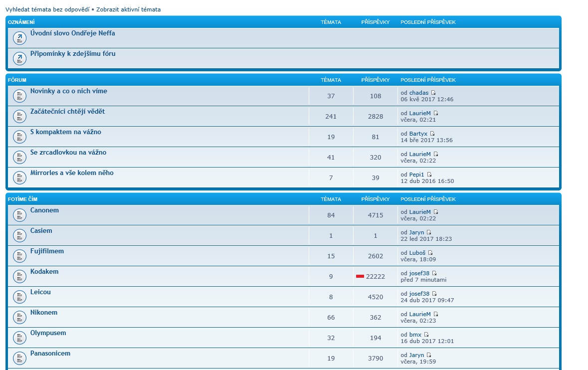588x370 pixels.
Task: Open Vyhledat témata bez odpovědí link
Action: (47, 9)
